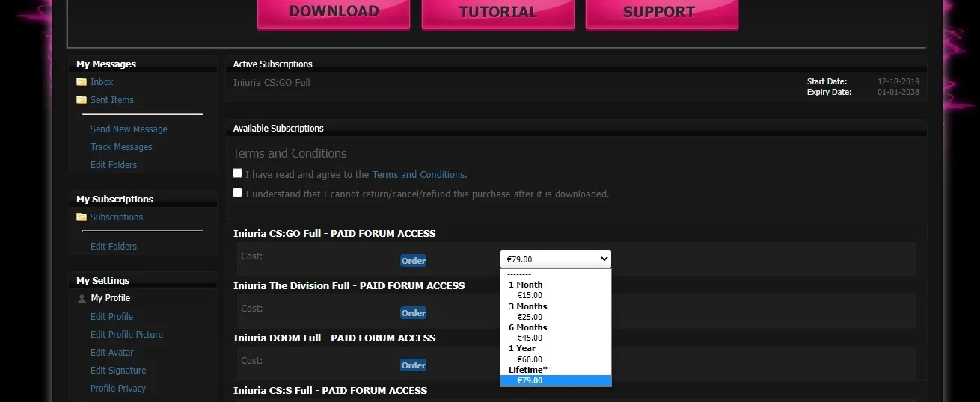
Task: Click Iniuria The Division Full subscription title
Action: point(349,286)
